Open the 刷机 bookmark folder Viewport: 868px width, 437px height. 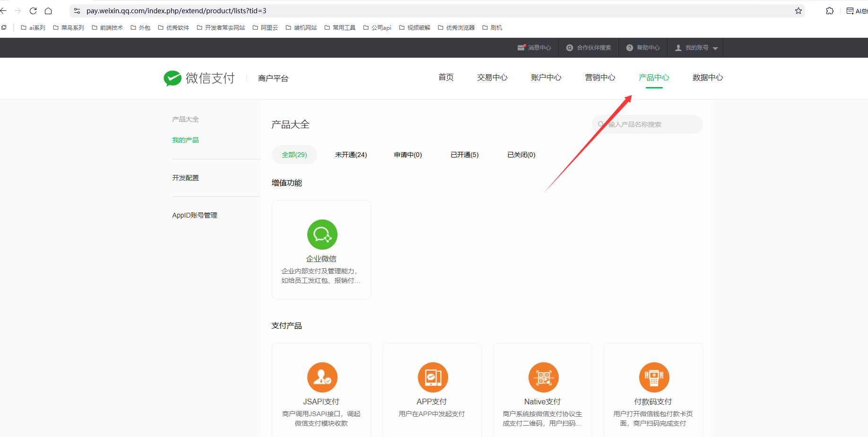click(x=492, y=28)
